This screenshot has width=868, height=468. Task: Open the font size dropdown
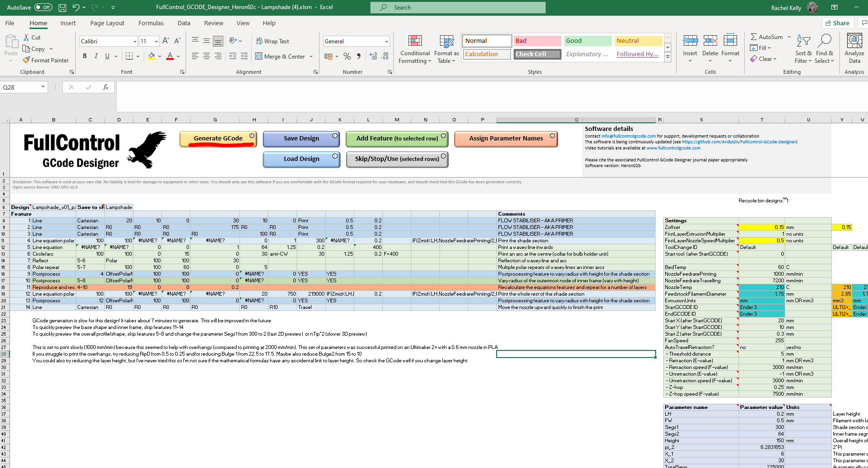coord(156,41)
